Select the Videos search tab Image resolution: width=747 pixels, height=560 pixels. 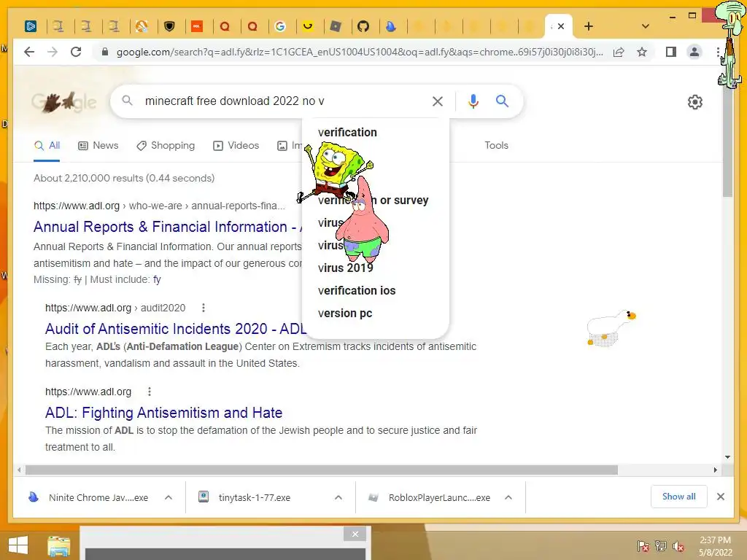[x=236, y=145]
